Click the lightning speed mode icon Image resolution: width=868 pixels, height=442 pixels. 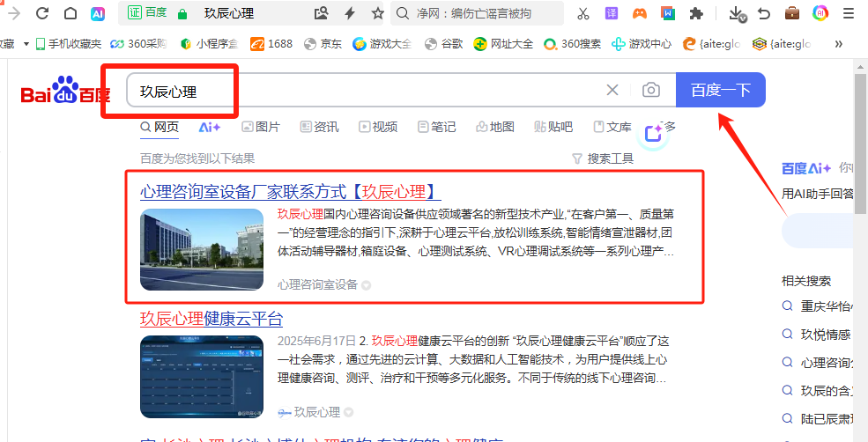(x=350, y=13)
